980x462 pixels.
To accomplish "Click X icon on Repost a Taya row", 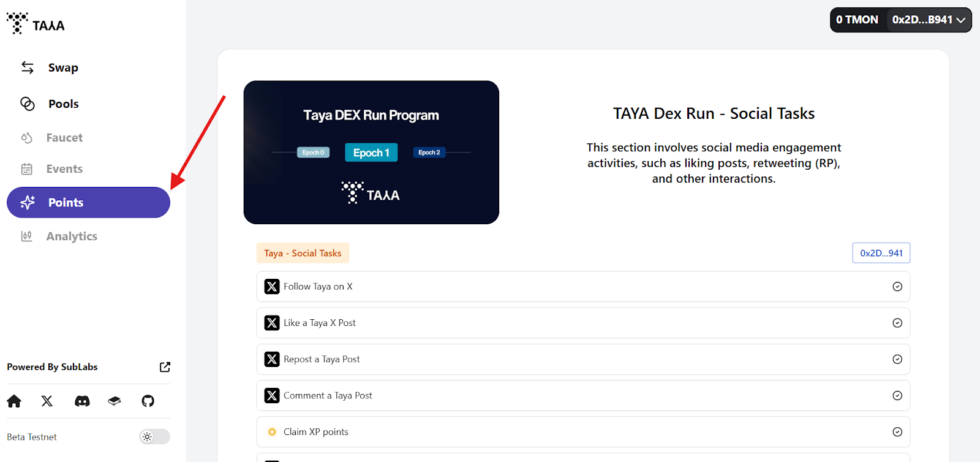I will pyautogui.click(x=272, y=359).
